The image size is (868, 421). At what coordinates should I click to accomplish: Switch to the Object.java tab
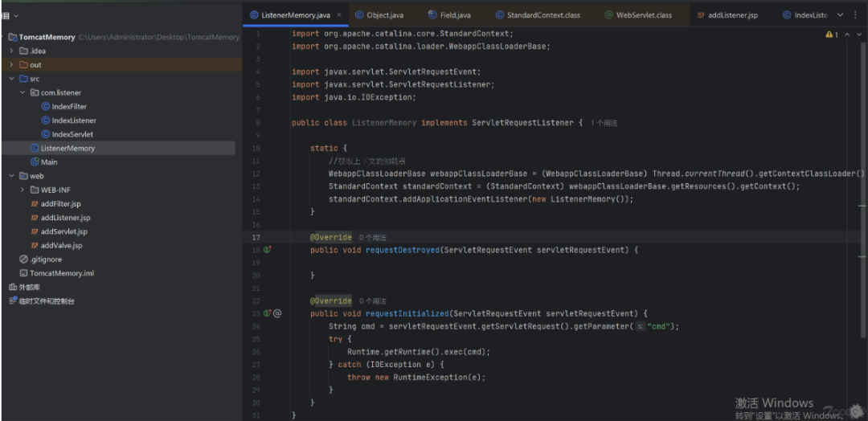tap(379, 15)
